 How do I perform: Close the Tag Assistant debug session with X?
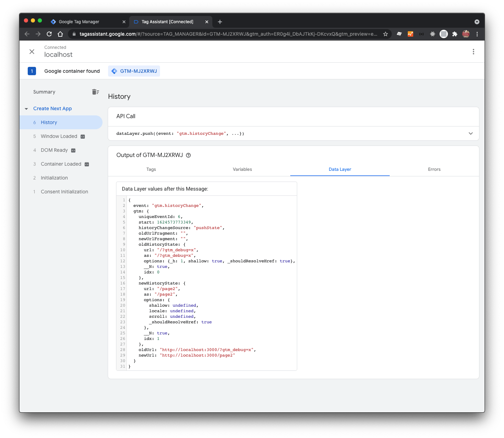(32, 52)
